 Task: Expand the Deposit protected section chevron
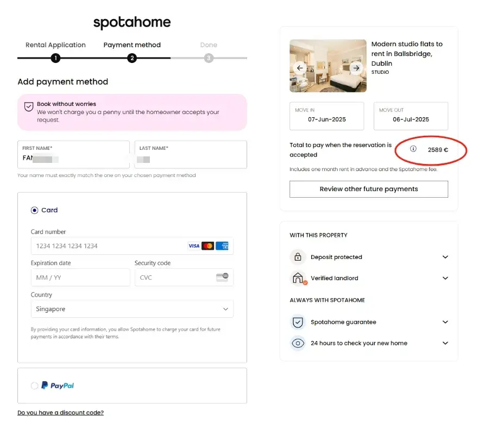pos(445,257)
